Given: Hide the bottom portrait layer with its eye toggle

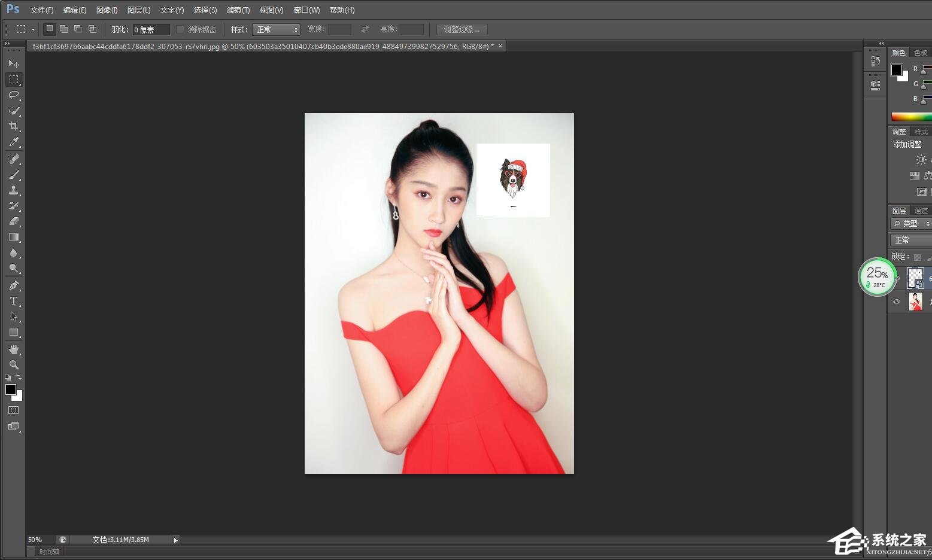Looking at the screenshot, I should (896, 302).
